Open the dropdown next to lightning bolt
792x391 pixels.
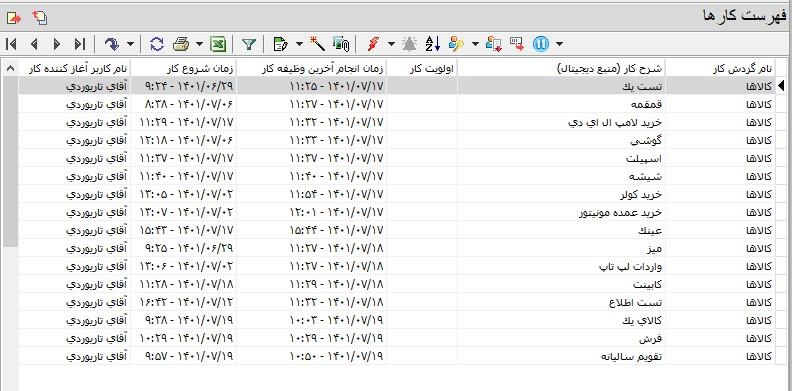pos(391,44)
